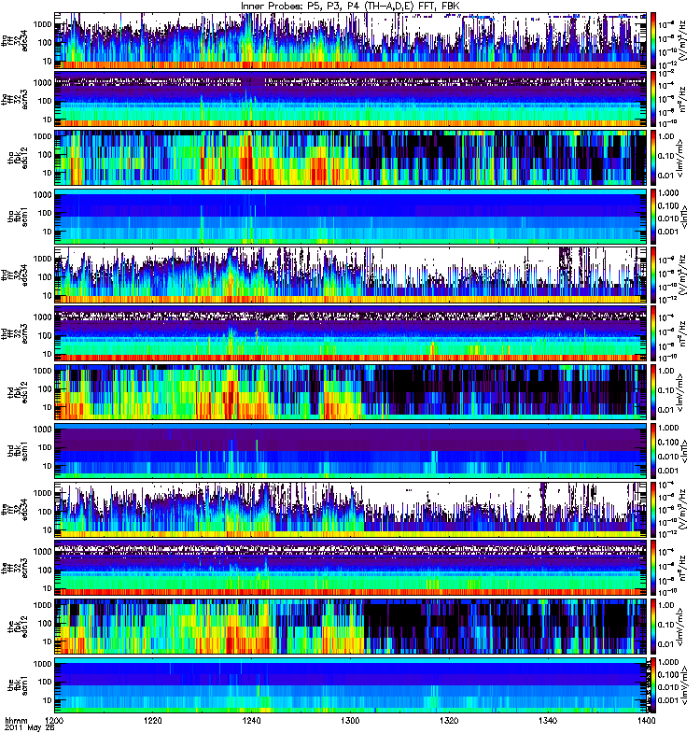The width and height of the screenshot is (700, 747).
Task: Click the tha fff 32 scm3 spectrogram panel
Action: click(x=351, y=99)
